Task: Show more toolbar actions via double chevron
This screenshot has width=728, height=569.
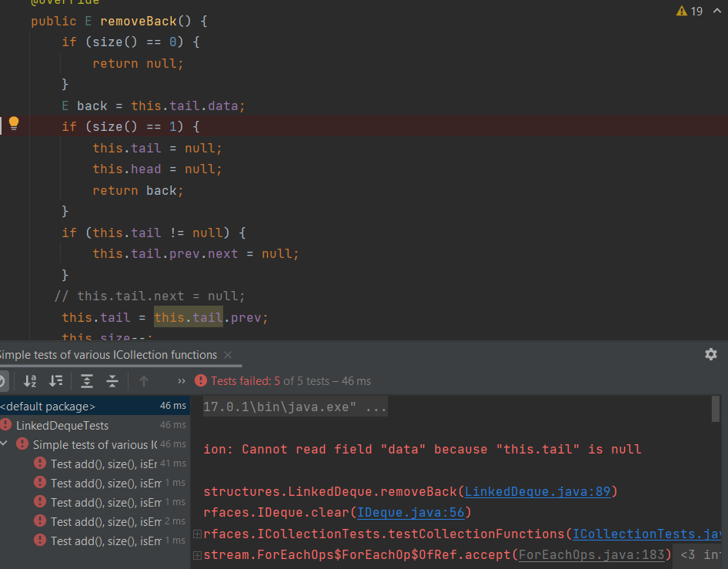Action: (182, 380)
